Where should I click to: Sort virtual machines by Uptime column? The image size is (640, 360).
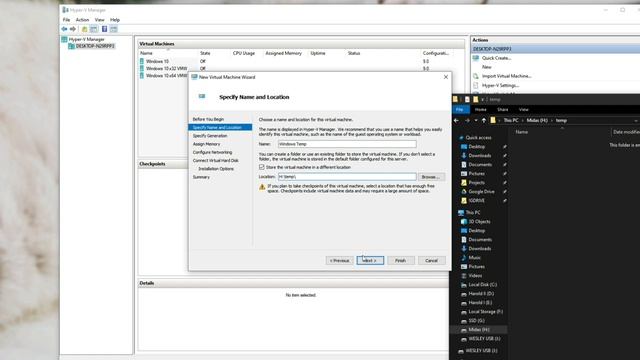click(x=318, y=53)
